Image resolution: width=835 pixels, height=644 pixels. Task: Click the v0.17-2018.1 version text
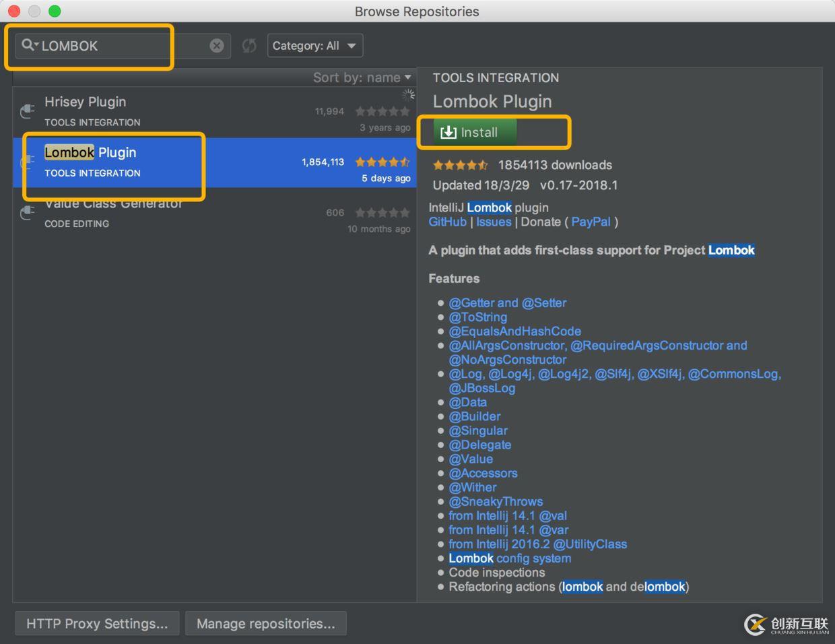click(579, 185)
